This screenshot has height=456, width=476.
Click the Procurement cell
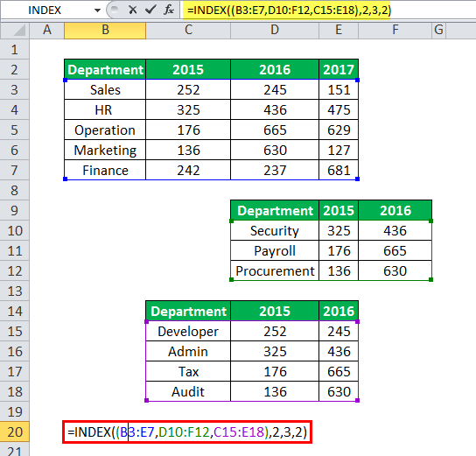(275, 270)
